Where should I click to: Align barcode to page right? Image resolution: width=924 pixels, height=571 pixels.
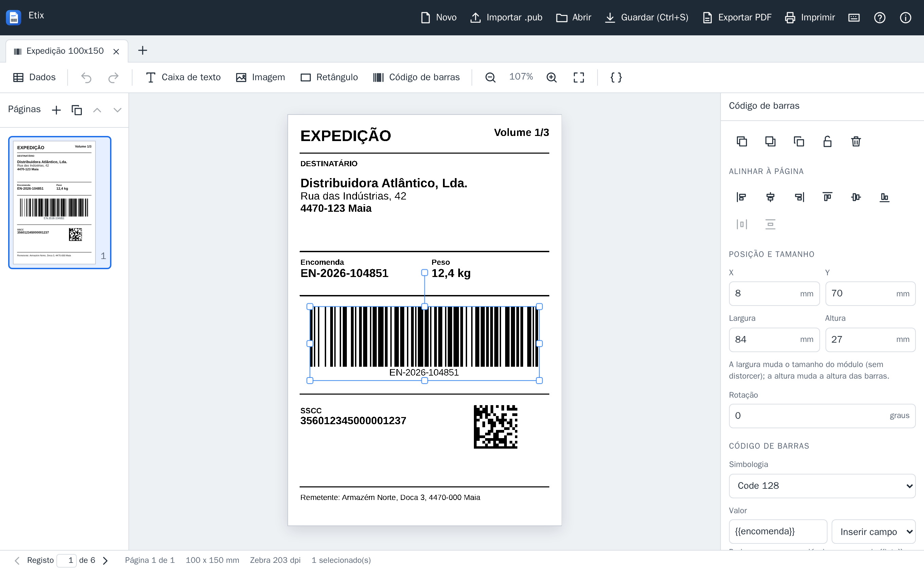(799, 197)
